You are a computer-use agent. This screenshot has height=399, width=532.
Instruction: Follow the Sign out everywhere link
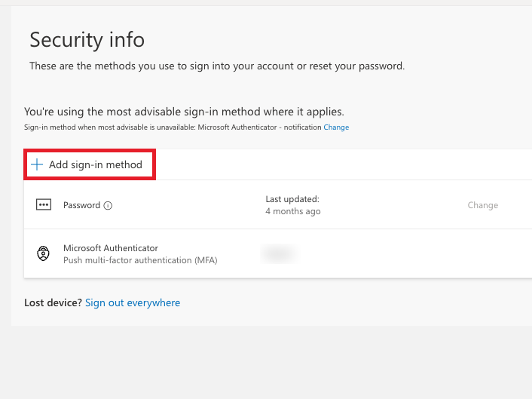click(133, 302)
